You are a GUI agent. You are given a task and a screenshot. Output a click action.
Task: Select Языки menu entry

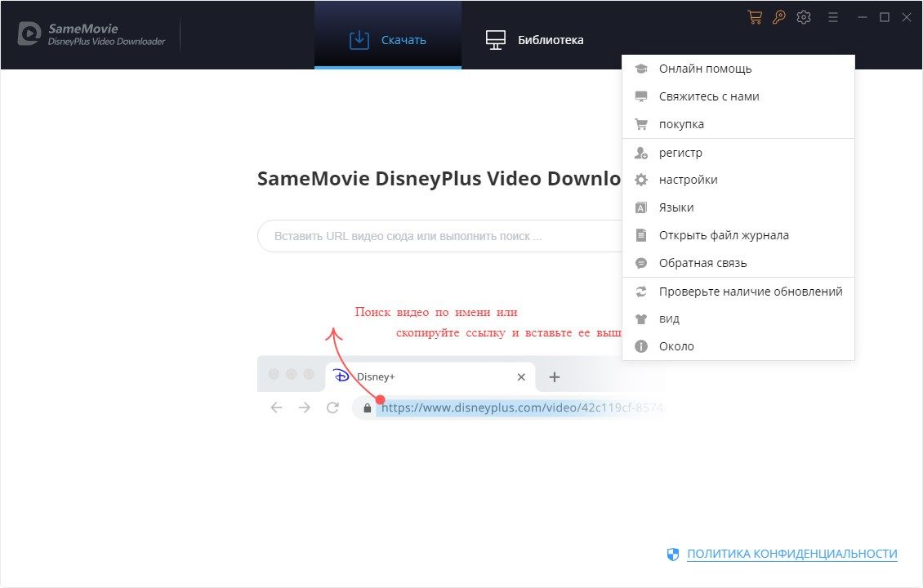[738, 207]
